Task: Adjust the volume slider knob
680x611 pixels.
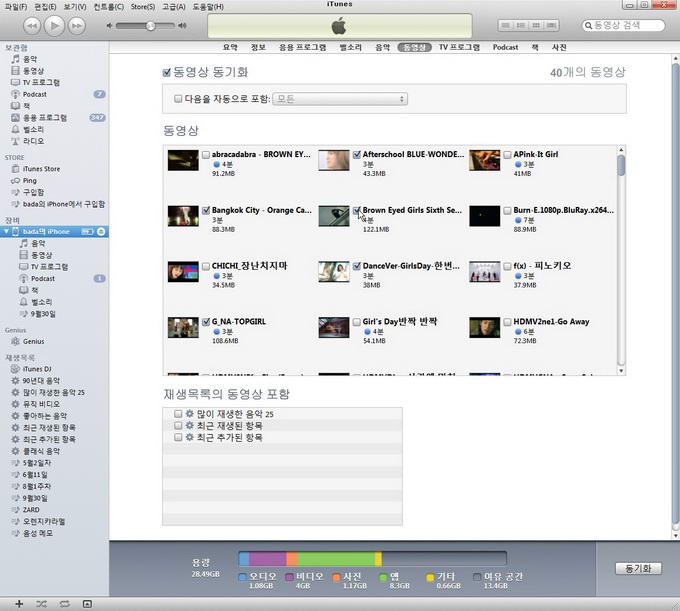Action: coord(150,26)
